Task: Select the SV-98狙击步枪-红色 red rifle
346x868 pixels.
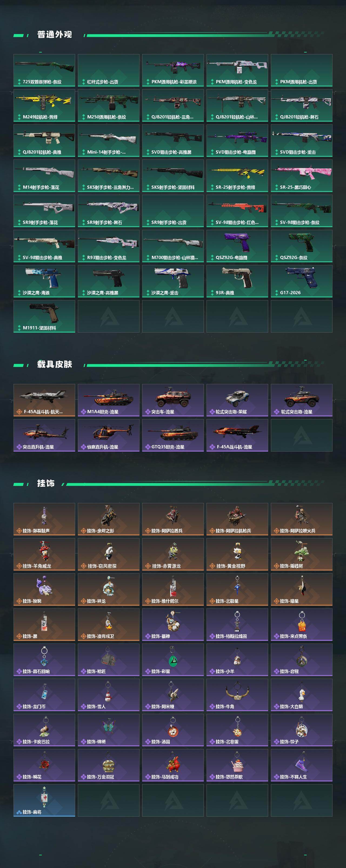Action: point(237,211)
